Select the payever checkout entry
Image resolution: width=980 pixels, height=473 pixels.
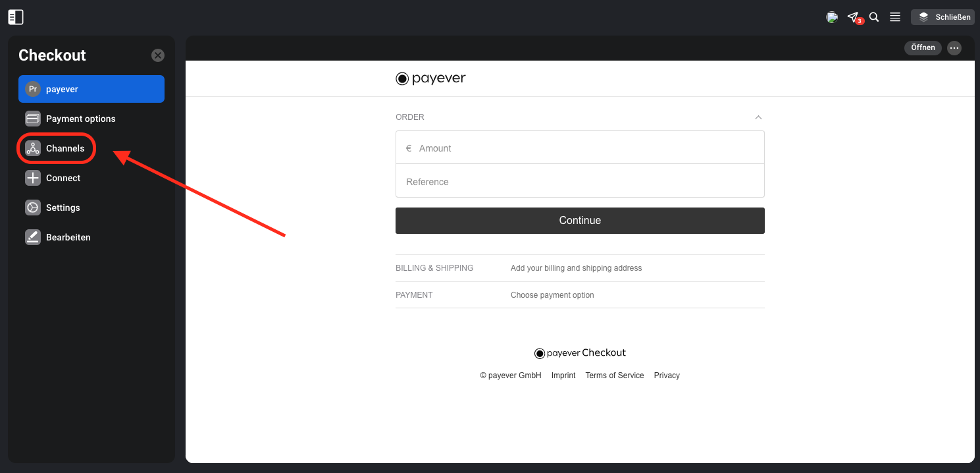[x=91, y=89]
